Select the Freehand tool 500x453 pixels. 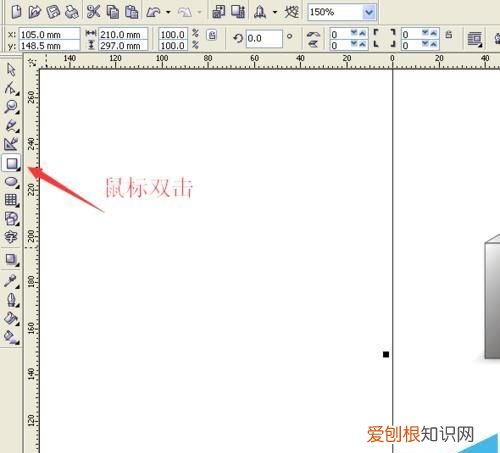click(x=11, y=126)
